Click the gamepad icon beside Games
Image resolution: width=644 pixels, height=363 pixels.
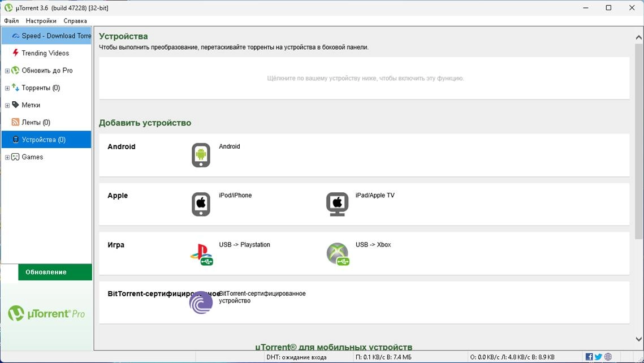click(16, 157)
